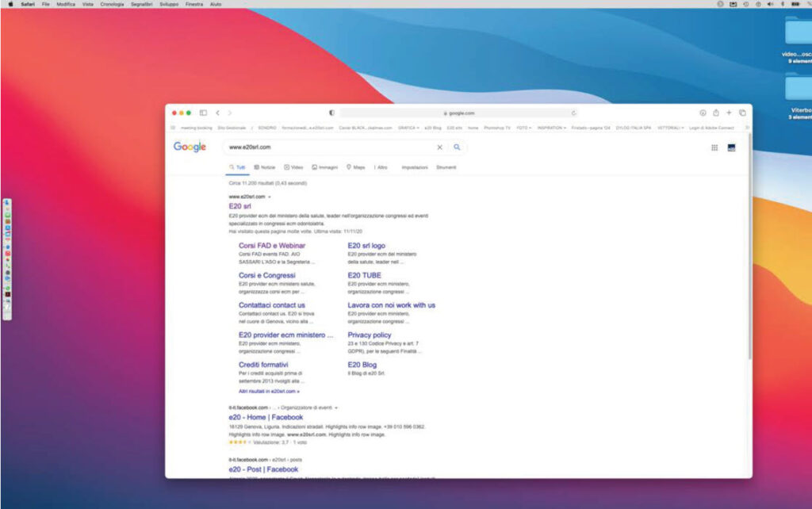Open the Segnalibri menu

click(x=141, y=4)
